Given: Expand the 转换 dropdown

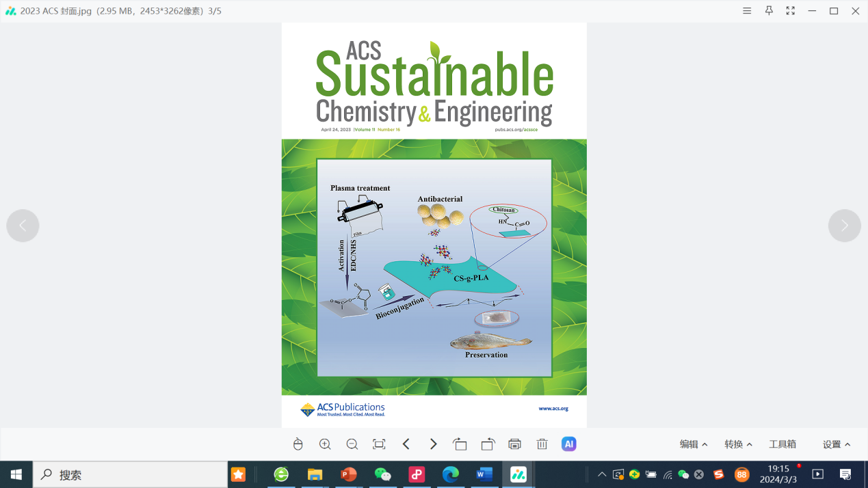Looking at the screenshot, I should tap(738, 444).
